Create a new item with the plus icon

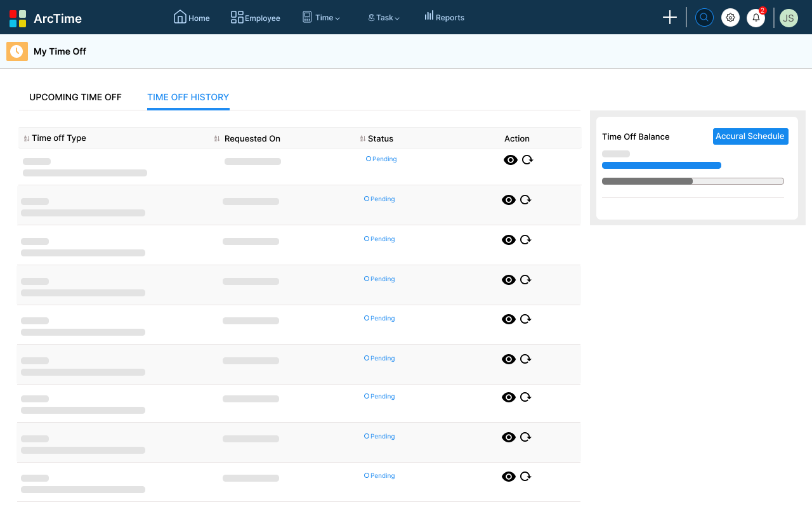tap(669, 17)
